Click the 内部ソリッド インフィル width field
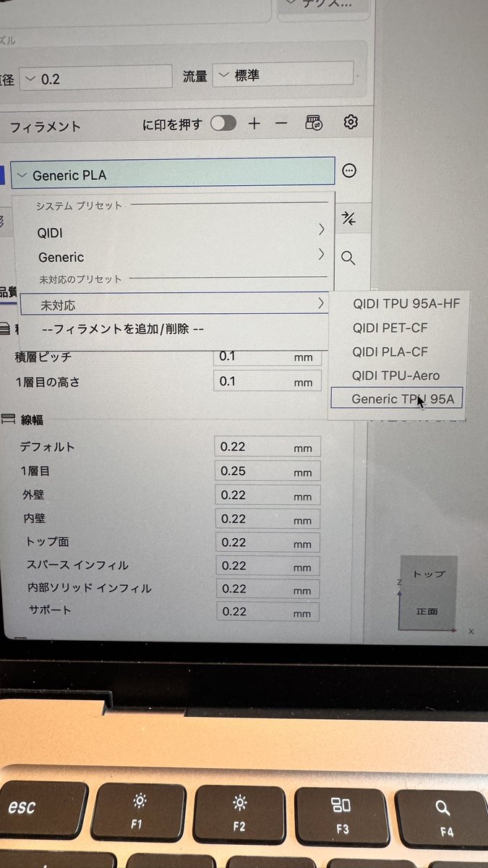This screenshot has width=488, height=868. click(267, 589)
